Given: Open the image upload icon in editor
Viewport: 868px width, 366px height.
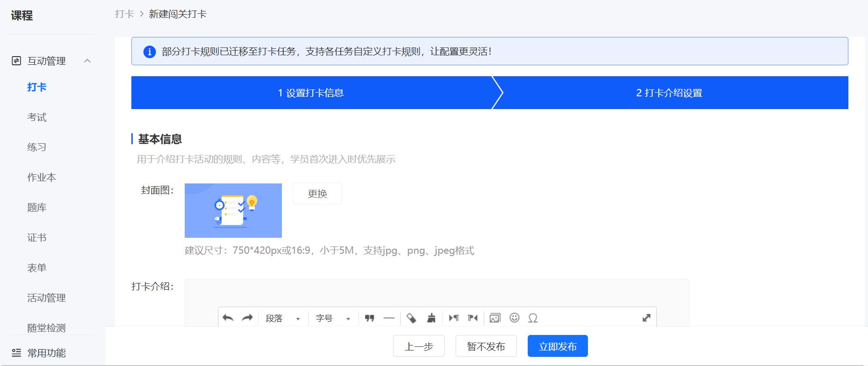Looking at the screenshot, I should pos(495,318).
